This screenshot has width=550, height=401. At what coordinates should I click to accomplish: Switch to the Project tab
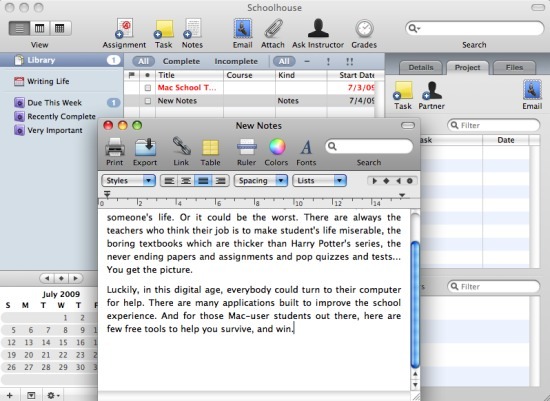tap(467, 67)
